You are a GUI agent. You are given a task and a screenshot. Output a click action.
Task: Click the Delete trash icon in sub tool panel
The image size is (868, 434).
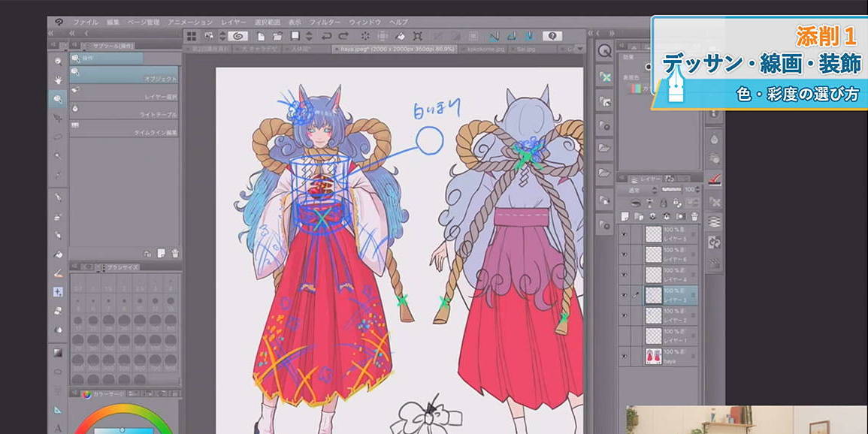(x=175, y=254)
